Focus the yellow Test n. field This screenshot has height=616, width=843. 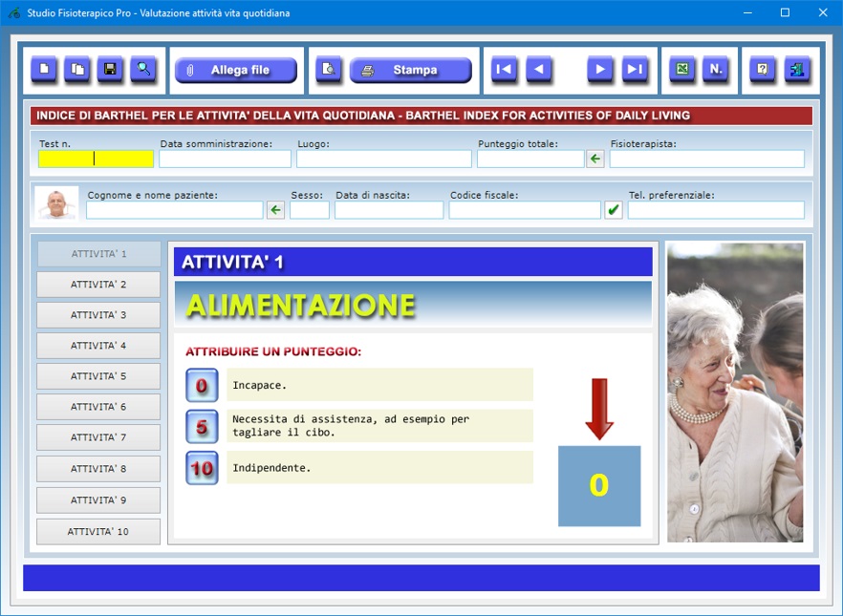pyautogui.click(x=96, y=159)
